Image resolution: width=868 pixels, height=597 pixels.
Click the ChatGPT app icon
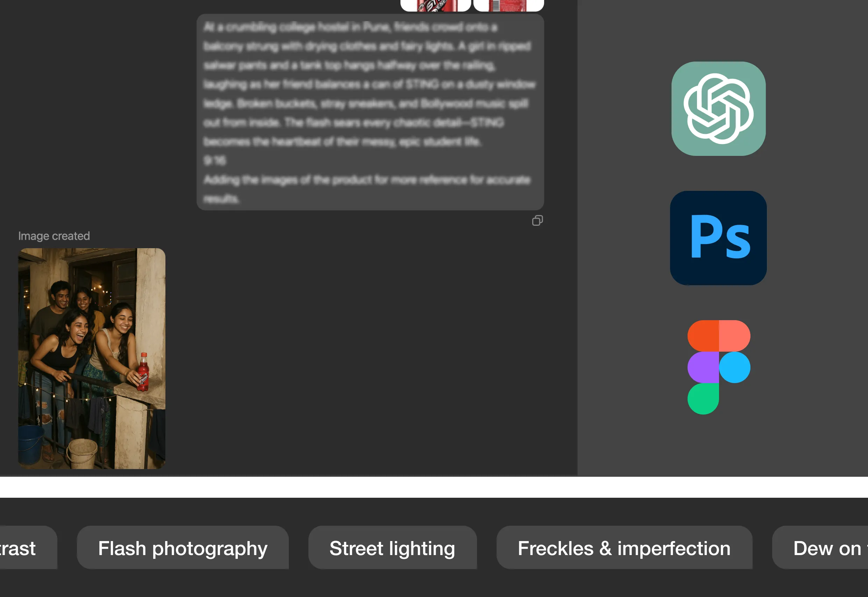(x=718, y=108)
